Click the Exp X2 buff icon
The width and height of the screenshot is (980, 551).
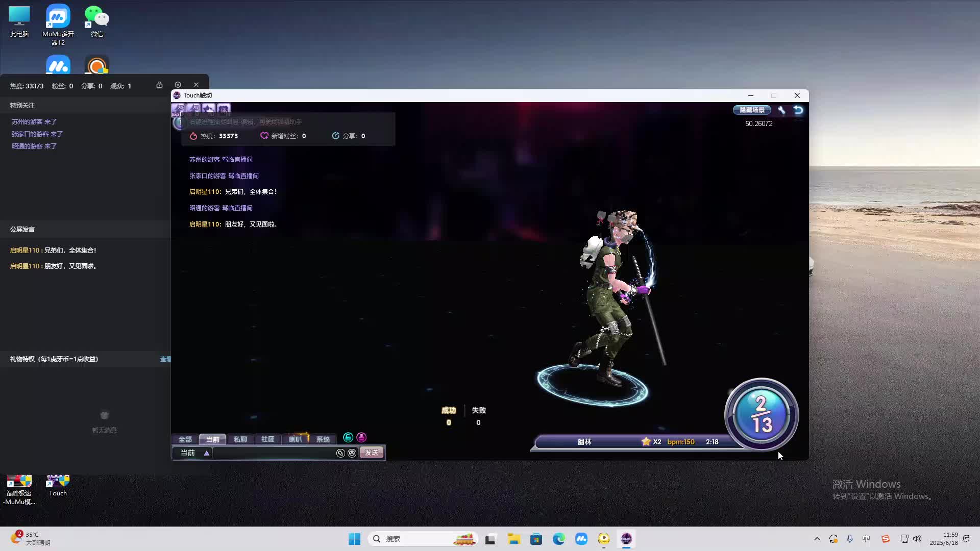tap(178, 109)
